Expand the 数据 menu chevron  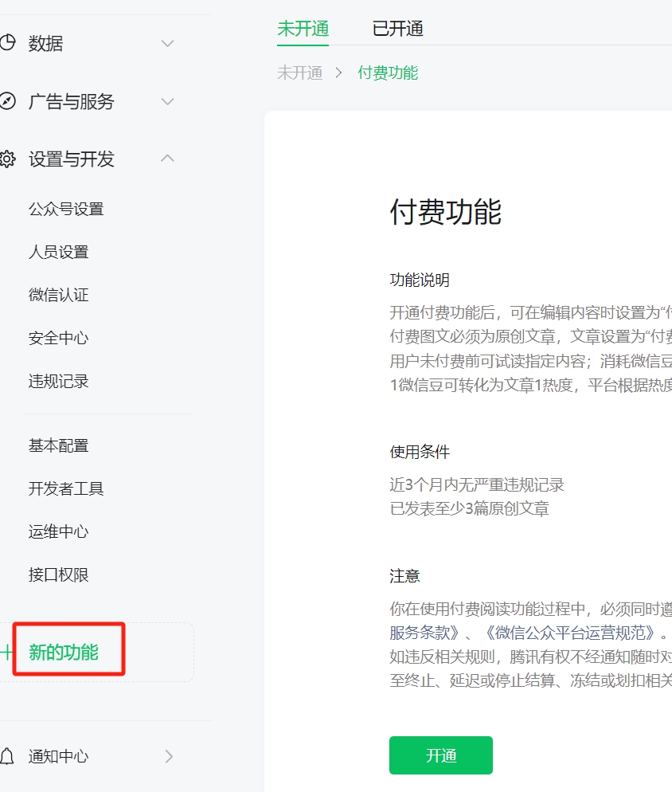coord(167,43)
